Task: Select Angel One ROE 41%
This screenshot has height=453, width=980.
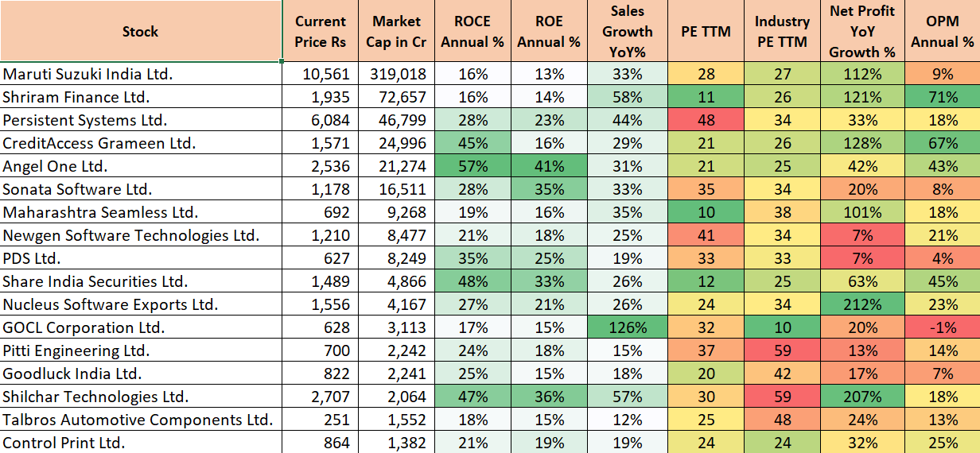Action: pyautogui.click(x=549, y=167)
